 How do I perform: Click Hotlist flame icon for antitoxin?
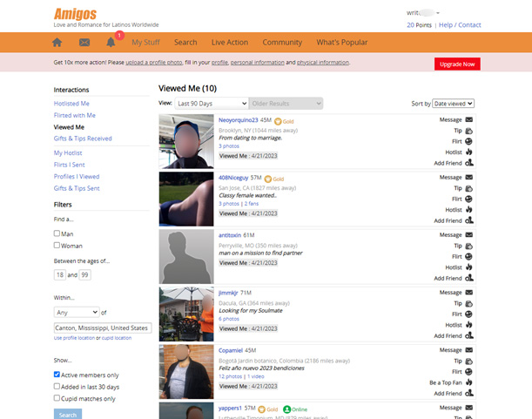(469, 267)
